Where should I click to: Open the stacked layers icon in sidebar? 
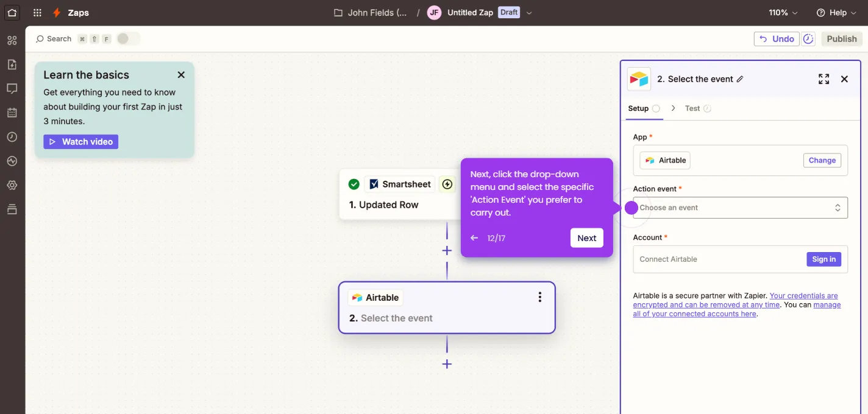12,209
